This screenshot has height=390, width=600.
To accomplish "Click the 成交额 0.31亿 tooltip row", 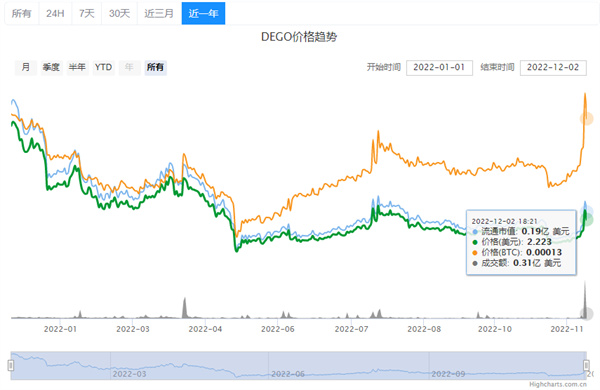I will pyautogui.click(x=517, y=263).
